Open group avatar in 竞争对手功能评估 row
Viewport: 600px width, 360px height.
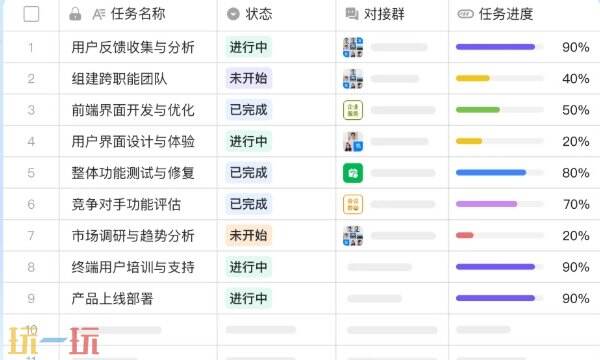[353, 204]
